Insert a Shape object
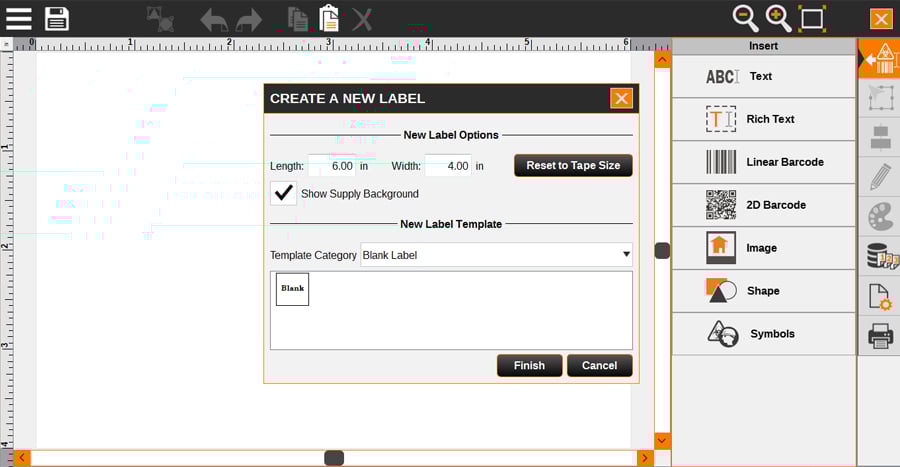 tap(763, 291)
